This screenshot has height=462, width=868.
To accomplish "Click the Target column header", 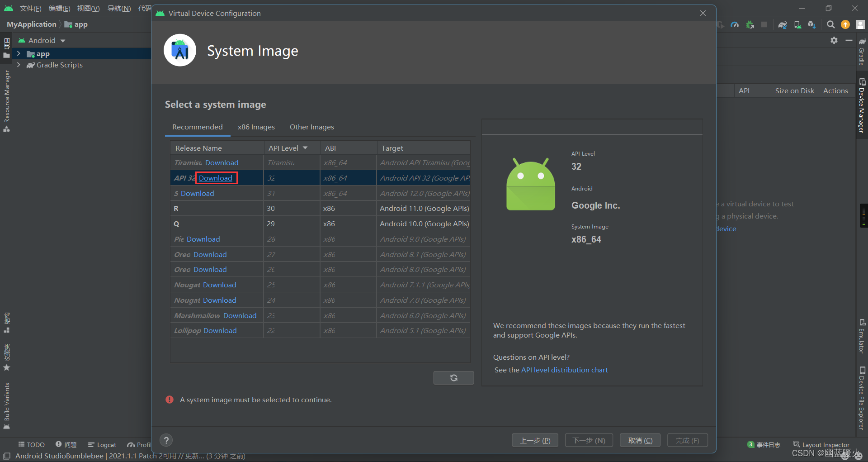I will (424, 148).
